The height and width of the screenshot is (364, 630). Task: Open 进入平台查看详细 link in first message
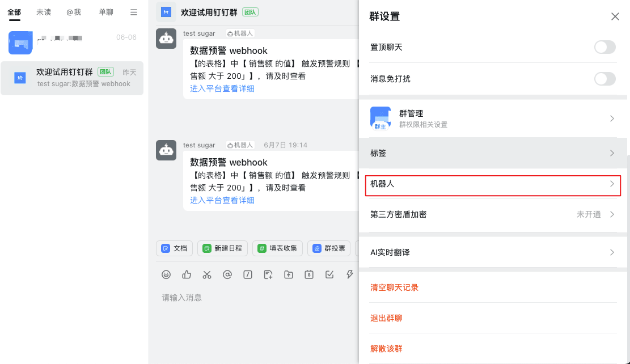pos(222,88)
